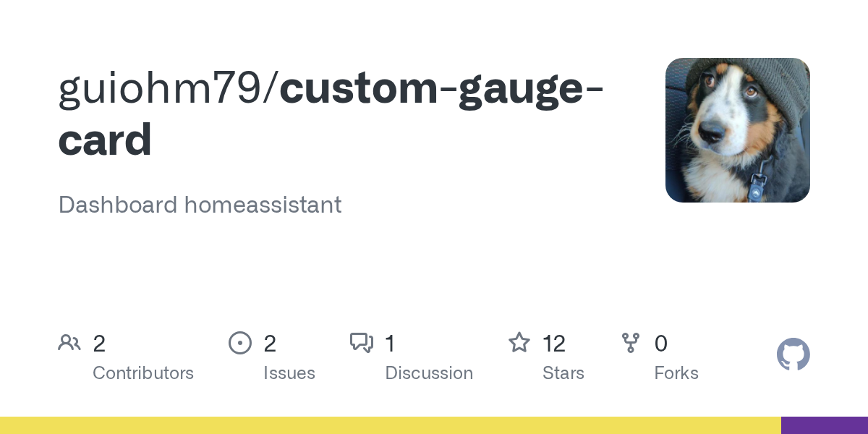Open the Discussion label
868x434 pixels.
(x=429, y=373)
